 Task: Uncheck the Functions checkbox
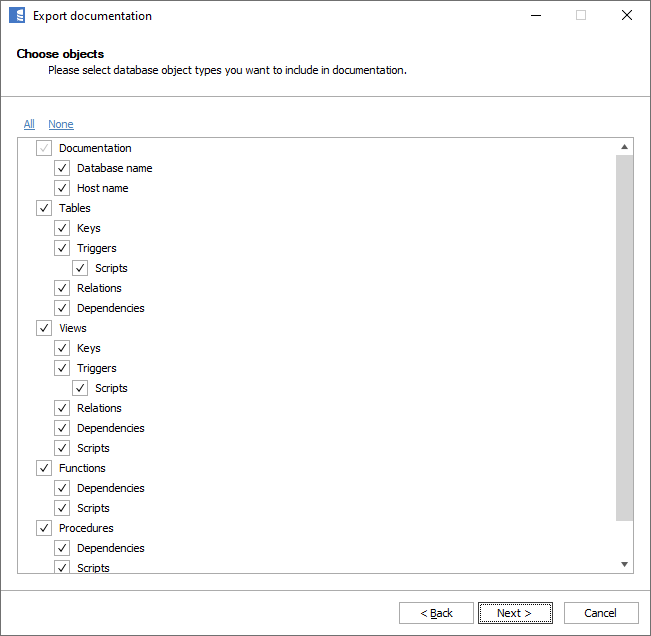(44, 468)
